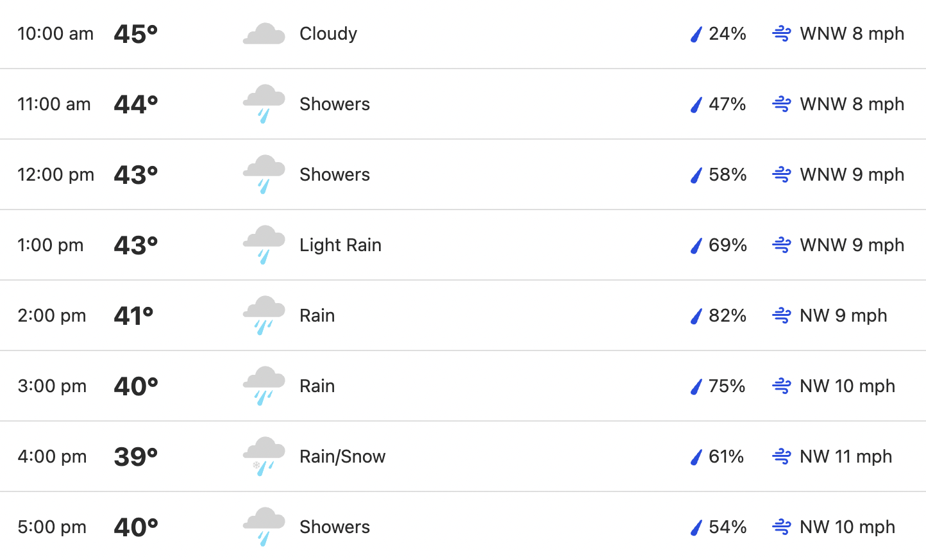Select the 12:00 pm hourly row time
926x560 pixels.
(56, 174)
